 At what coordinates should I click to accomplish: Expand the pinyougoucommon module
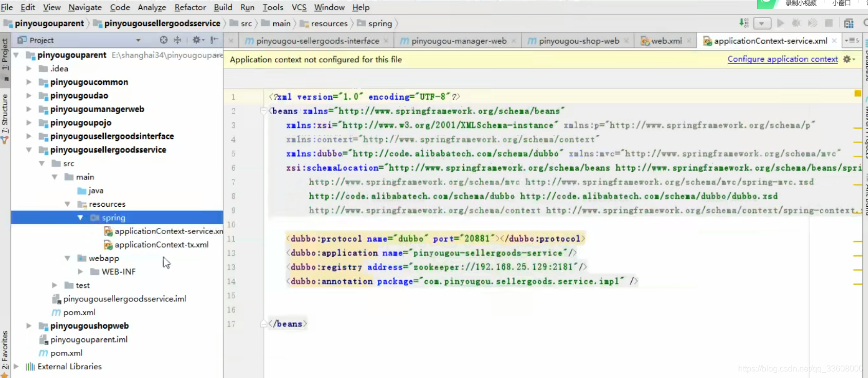(x=29, y=82)
